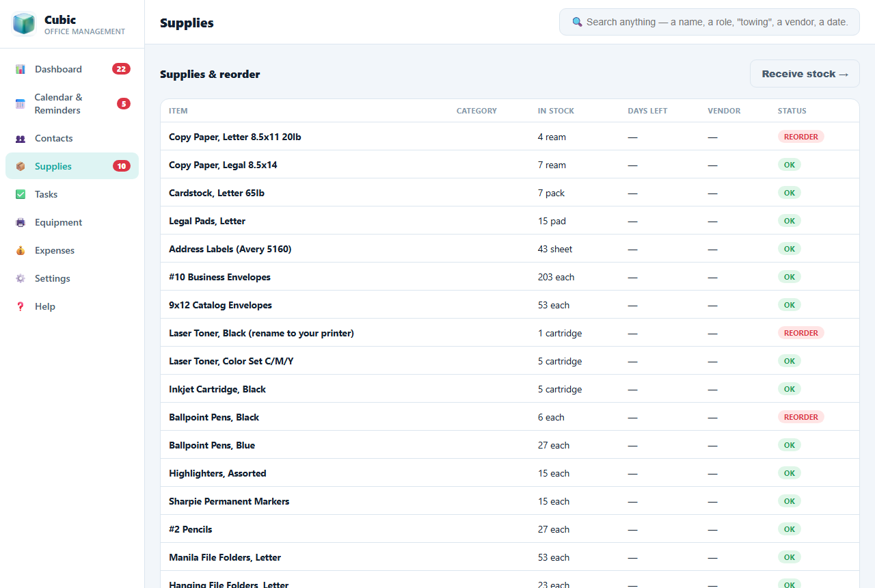Click the Dashboard badge showing 22
Screen dimensions: 875x588
121,69
